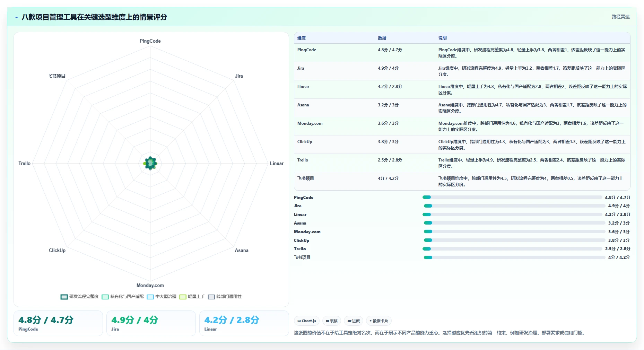
Task: Click the 飞书项目 axis label on radar chart
Action: coord(56,76)
